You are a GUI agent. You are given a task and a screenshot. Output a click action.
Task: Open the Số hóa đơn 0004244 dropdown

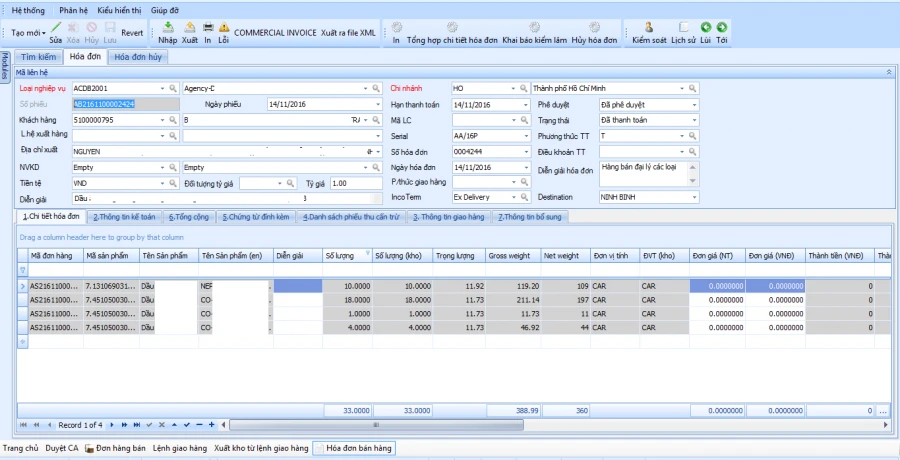(x=526, y=152)
